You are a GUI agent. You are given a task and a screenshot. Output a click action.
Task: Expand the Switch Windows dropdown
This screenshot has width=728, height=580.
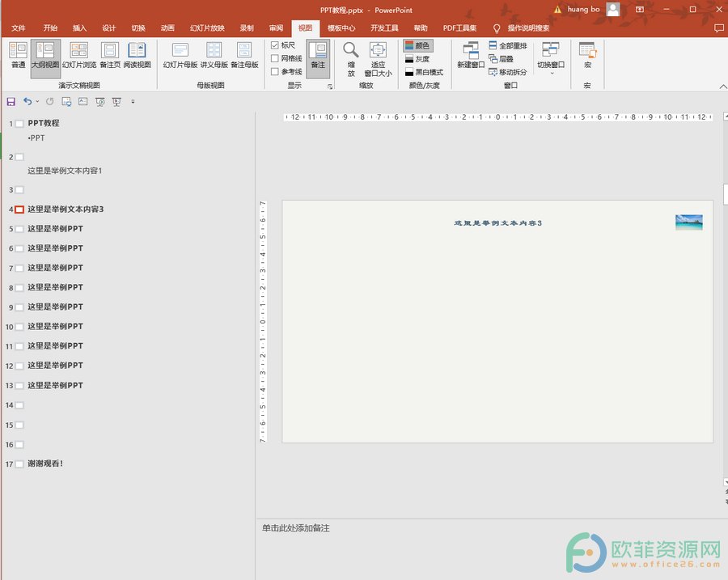pyautogui.click(x=551, y=59)
